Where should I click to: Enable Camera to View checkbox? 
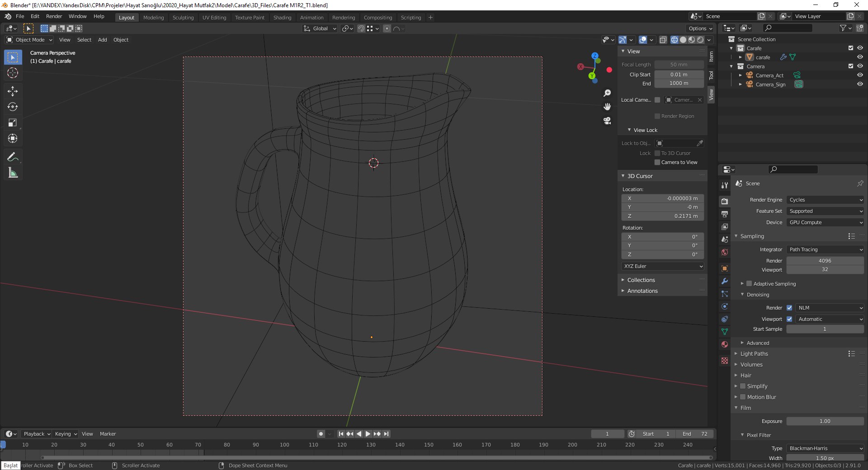[657, 162]
